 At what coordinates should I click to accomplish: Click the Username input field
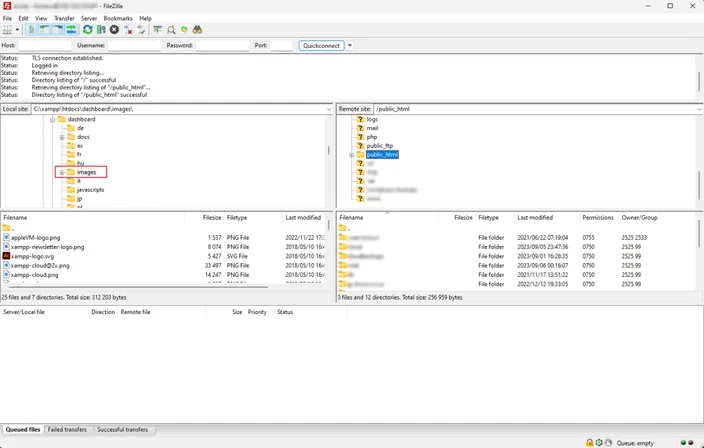tap(134, 45)
